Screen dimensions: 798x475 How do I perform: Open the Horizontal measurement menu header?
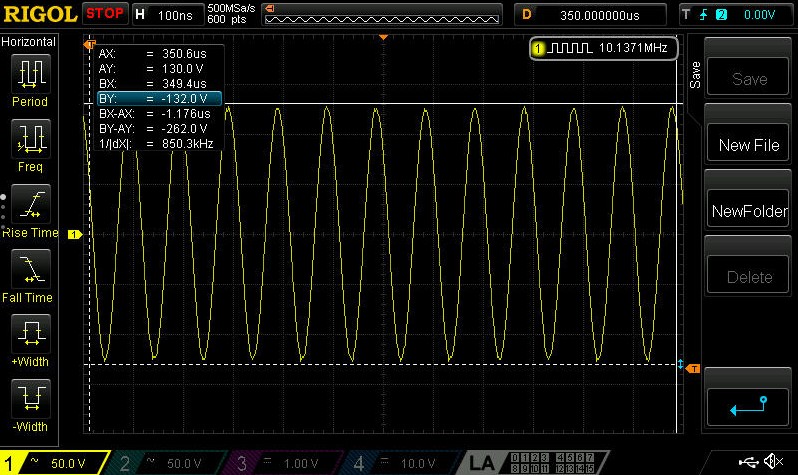29,41
